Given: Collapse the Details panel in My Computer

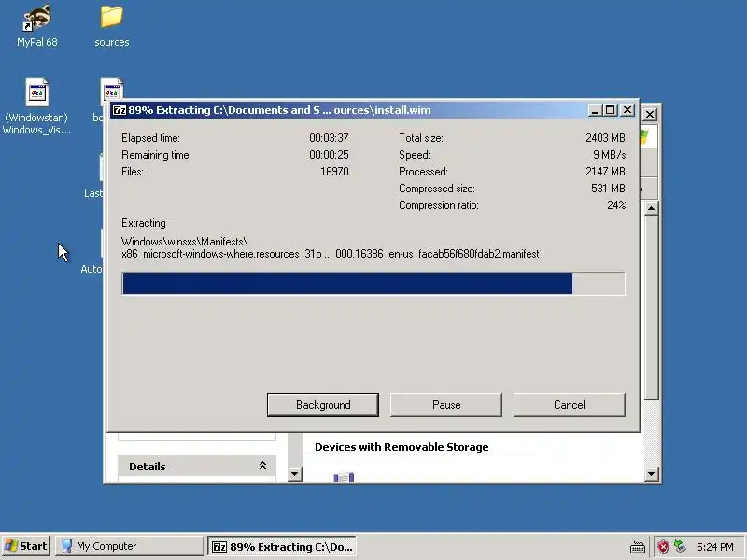Looking at the screenshot, I should pyautogui.click(x=262, y=466).
